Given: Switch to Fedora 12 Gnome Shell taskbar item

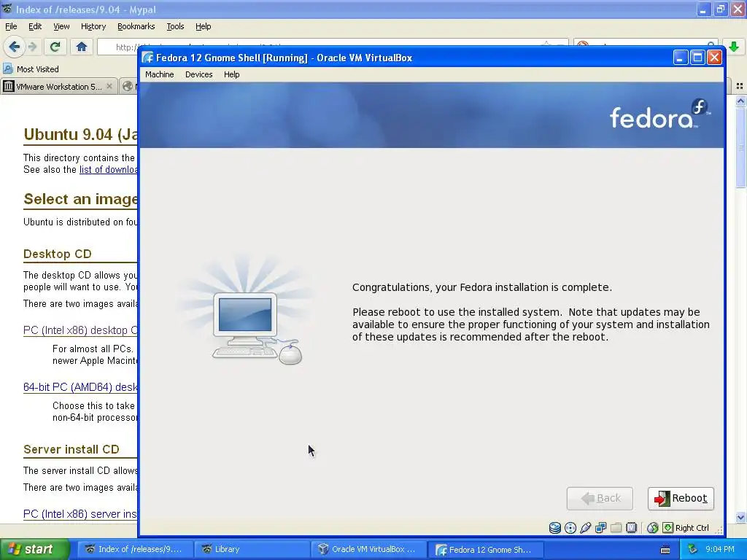Looking at the screenshot, I should (x=485, y=549).
